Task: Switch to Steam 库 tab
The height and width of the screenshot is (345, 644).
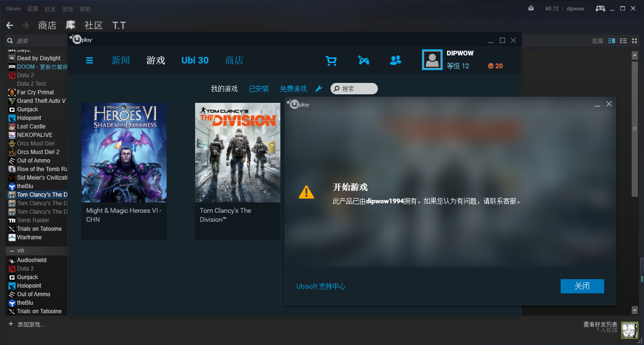Action: click(x=71, y=25)
